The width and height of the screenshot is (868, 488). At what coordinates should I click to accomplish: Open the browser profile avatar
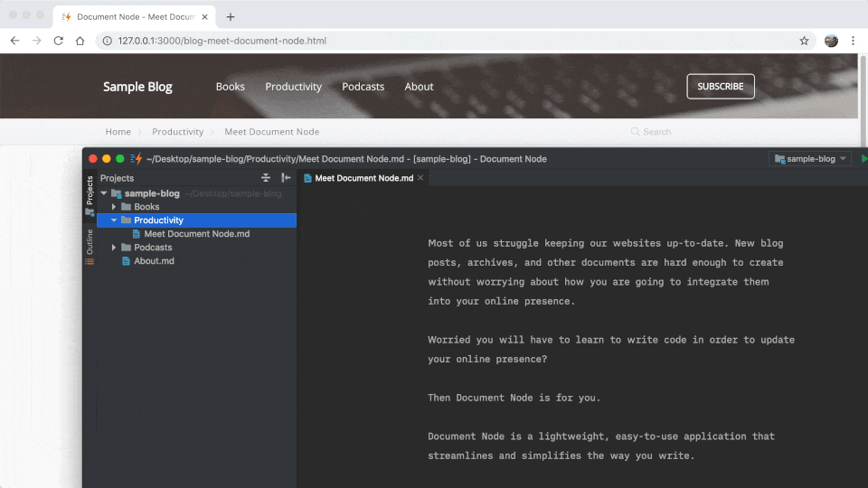831,41
